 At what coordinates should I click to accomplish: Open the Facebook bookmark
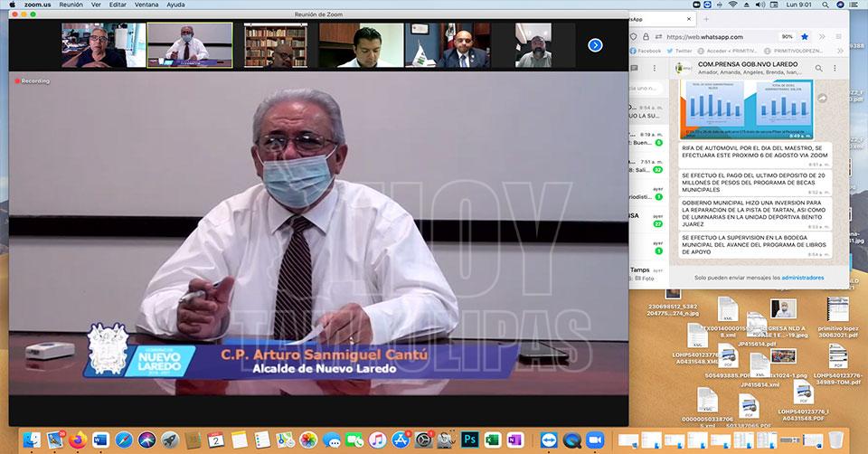646,52
